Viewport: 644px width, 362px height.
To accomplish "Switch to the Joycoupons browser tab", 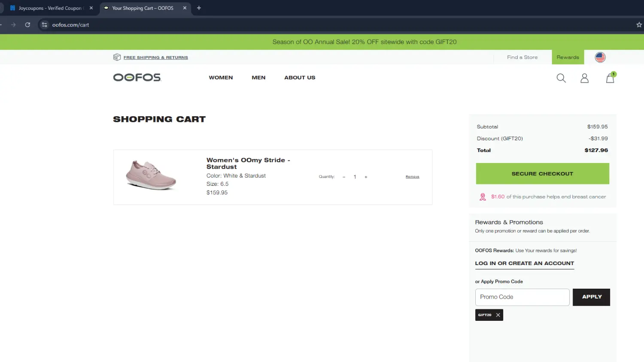I will [x=49, y=8].
